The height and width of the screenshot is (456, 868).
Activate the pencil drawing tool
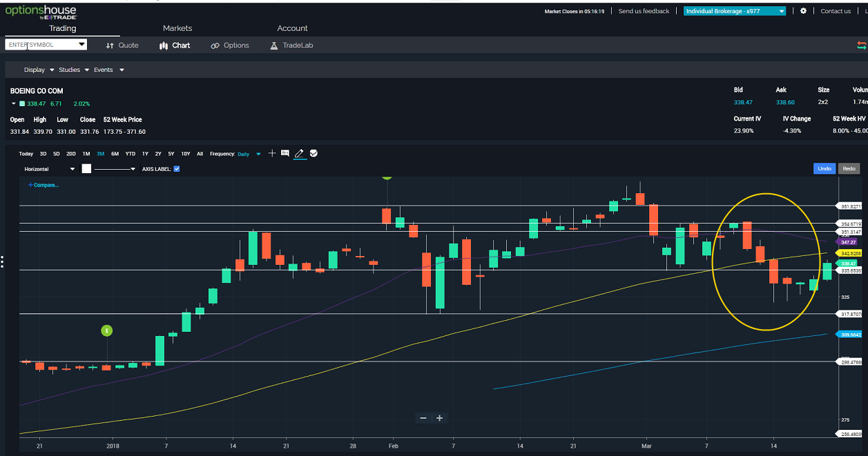[300, 154]
